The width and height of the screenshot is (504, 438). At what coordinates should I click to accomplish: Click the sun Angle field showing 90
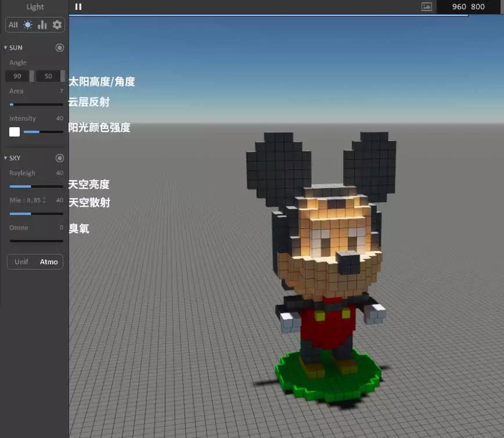tap(17, 76)
